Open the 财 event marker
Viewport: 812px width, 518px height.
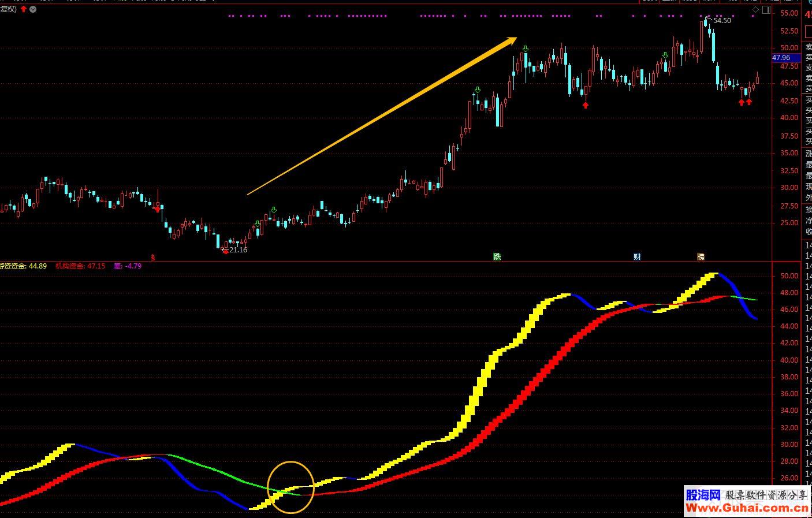pos(637,256)
